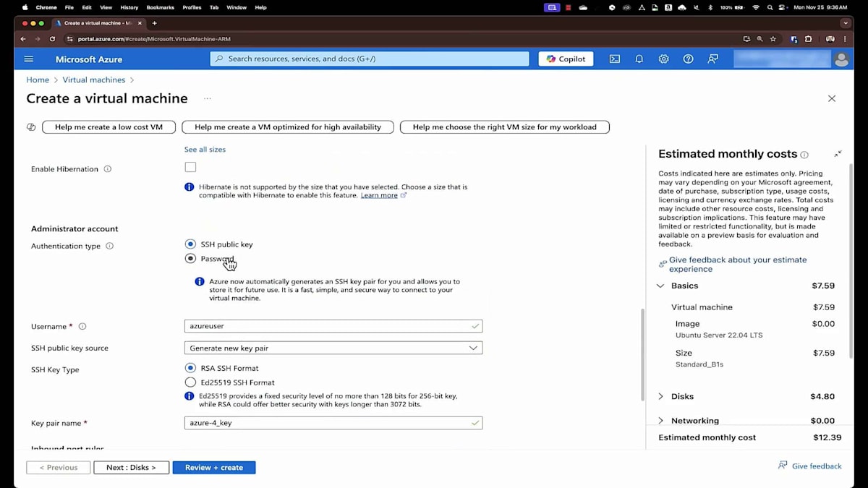Go to Home breadcrumb
The image size is (868, 488).
pos(38,80)
